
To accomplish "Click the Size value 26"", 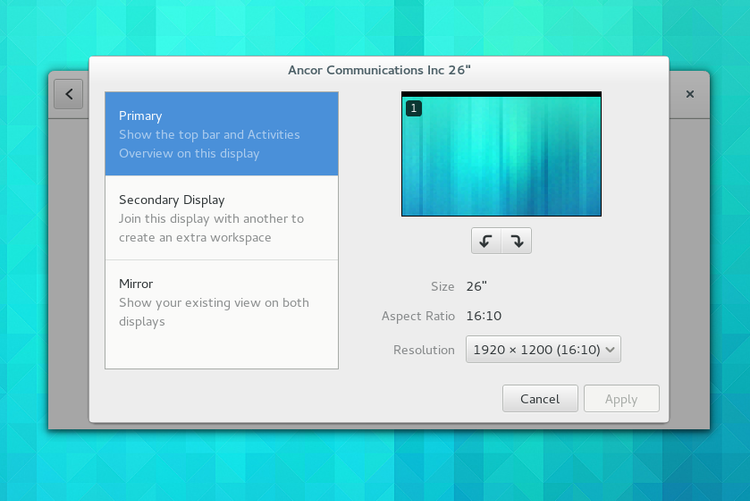I will click(x=476, y=287).
